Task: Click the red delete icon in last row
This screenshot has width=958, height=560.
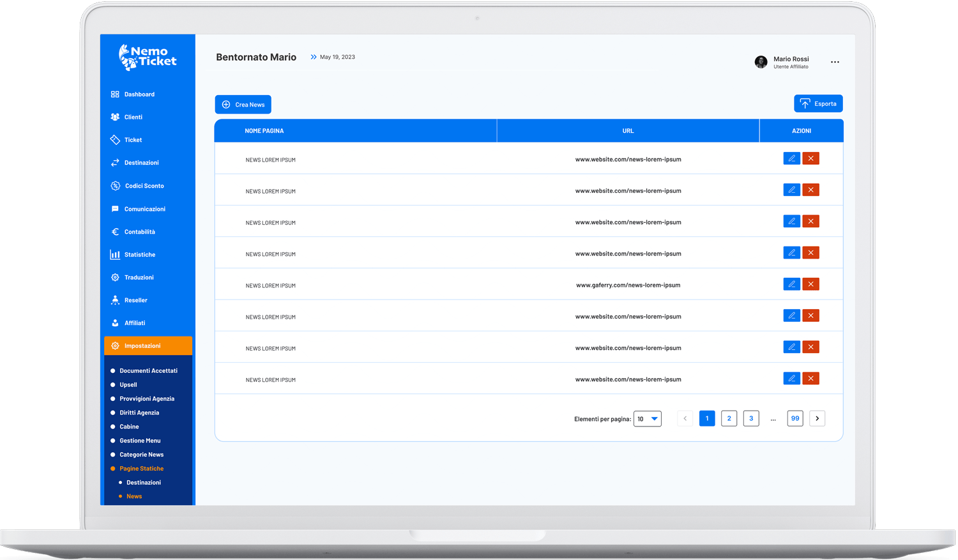Action: pos(810,379)
